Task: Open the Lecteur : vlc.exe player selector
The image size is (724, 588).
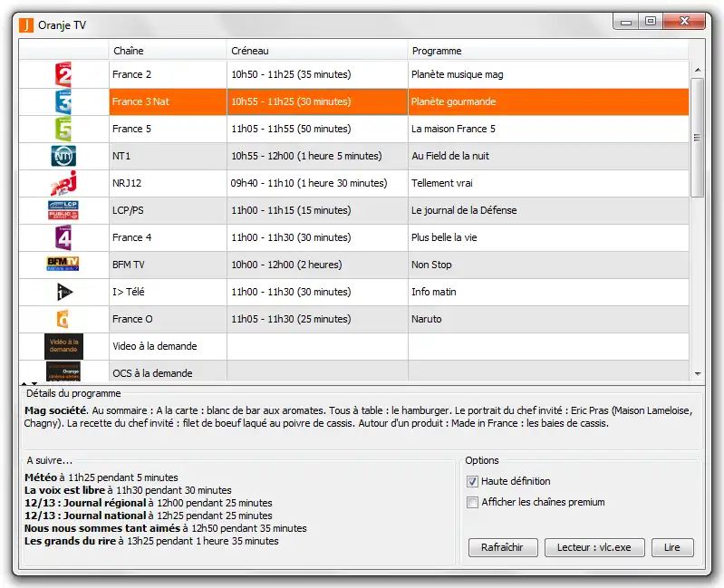Action: click(x=594, y=547)
